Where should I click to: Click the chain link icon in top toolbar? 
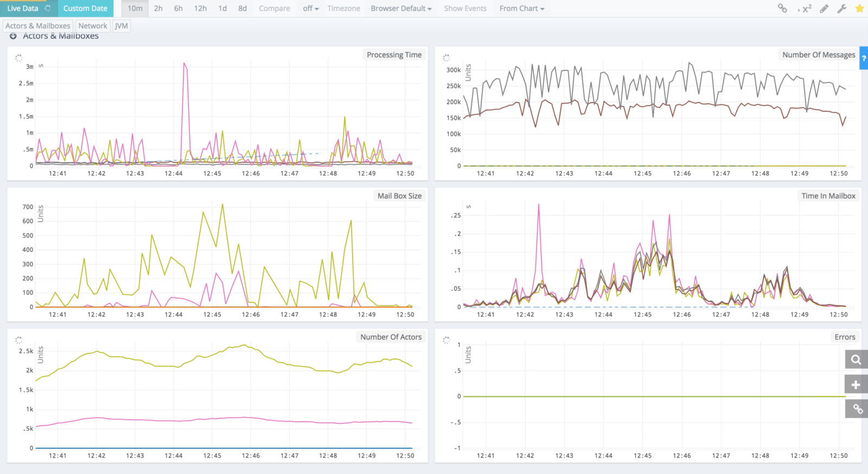[x=782, y=8]
